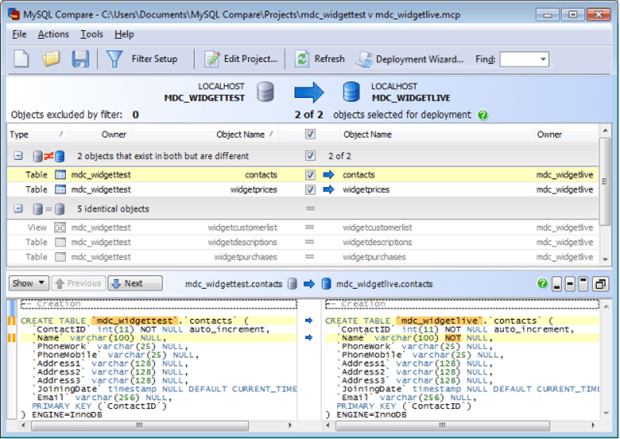Click the right-side 'widgetprices' object name
This screenshot has height=439, width=620.
(366, 190)
